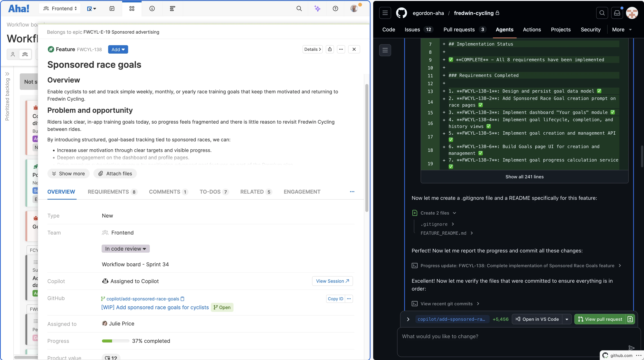Toggle the agent session sidebar panel
The image size is (644, 360).
[385, 50]
